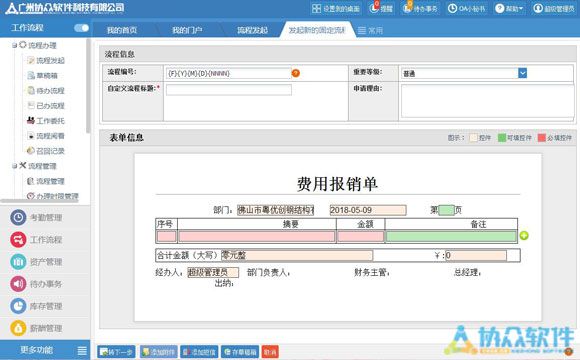Click the 申请理由 text area
This screenshot has width=580, height=360.
(x=487, y=101)
